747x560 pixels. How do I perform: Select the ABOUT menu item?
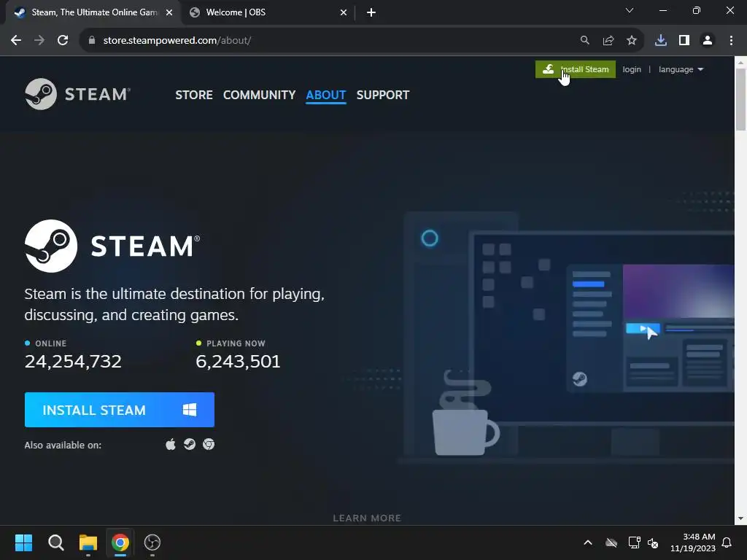326,95
